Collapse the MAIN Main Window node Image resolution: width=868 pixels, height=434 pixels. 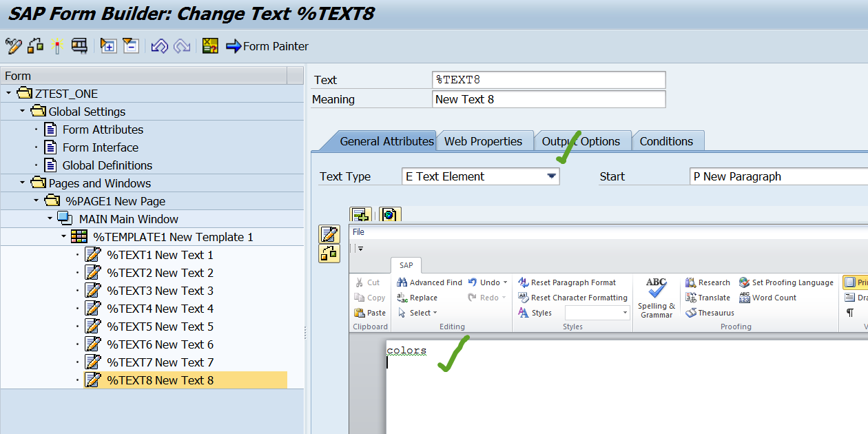(50, 218)
